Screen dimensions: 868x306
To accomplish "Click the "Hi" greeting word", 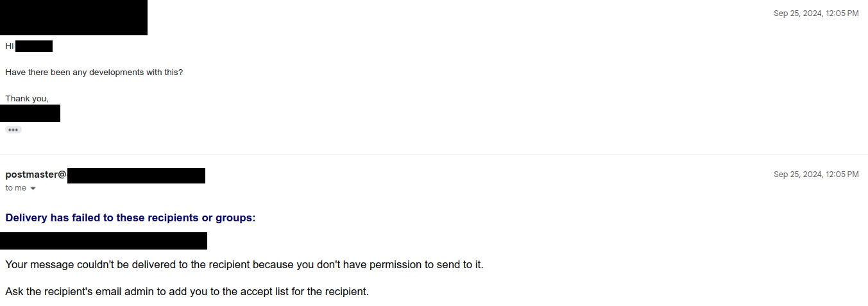I will pos(9,46).
